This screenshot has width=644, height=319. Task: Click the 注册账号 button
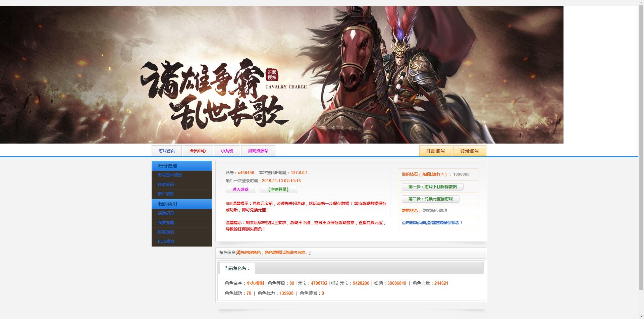(435, 151)
